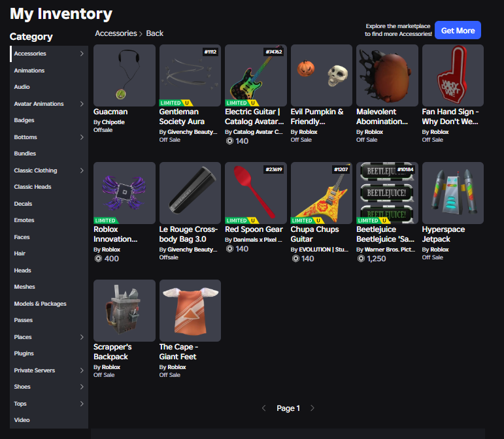Screen dimensions: 504x439
Task: Click the Accessories breadcrumb link
Action: [116, 33]
